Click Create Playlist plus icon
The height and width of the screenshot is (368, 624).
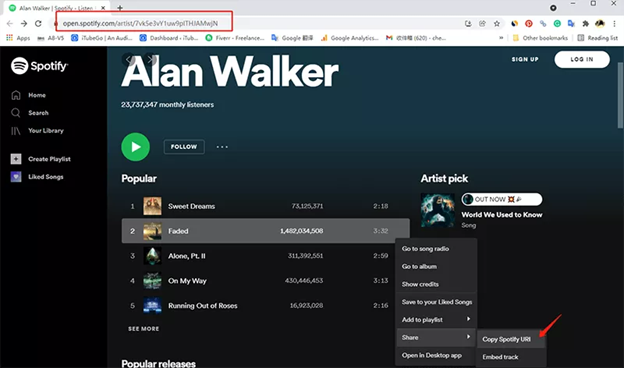point(16,159)
